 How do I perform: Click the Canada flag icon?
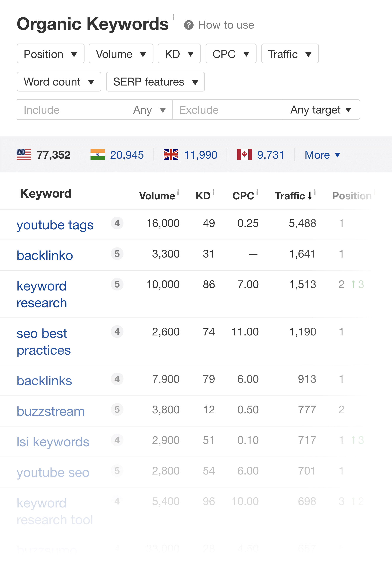(x=244, y=155)
